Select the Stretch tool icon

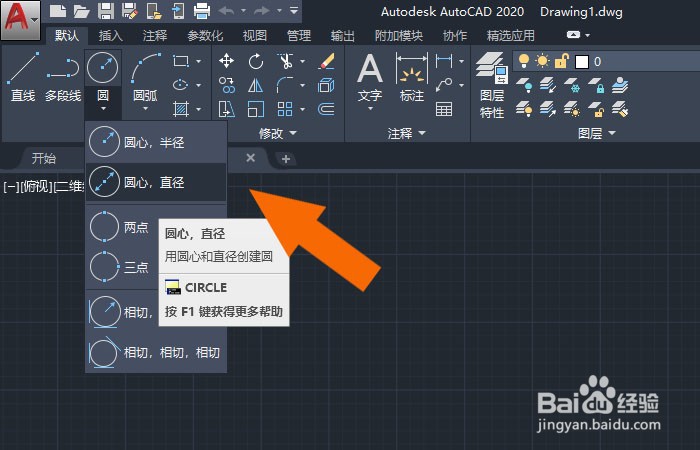tap(227, 109)
